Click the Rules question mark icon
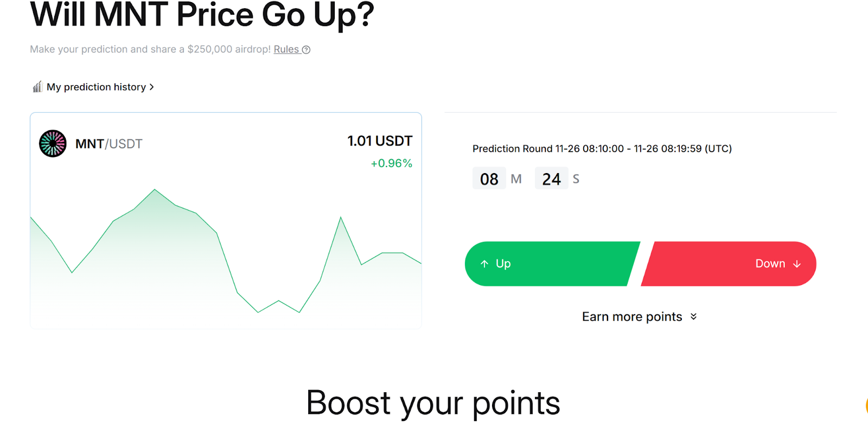This screenshot has width=868, height=427. pyautogui.click(x=306, y=50)
